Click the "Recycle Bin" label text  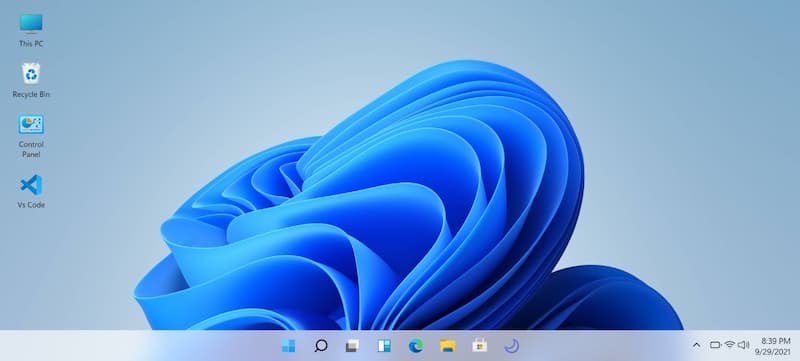click(x=31, y=94)
